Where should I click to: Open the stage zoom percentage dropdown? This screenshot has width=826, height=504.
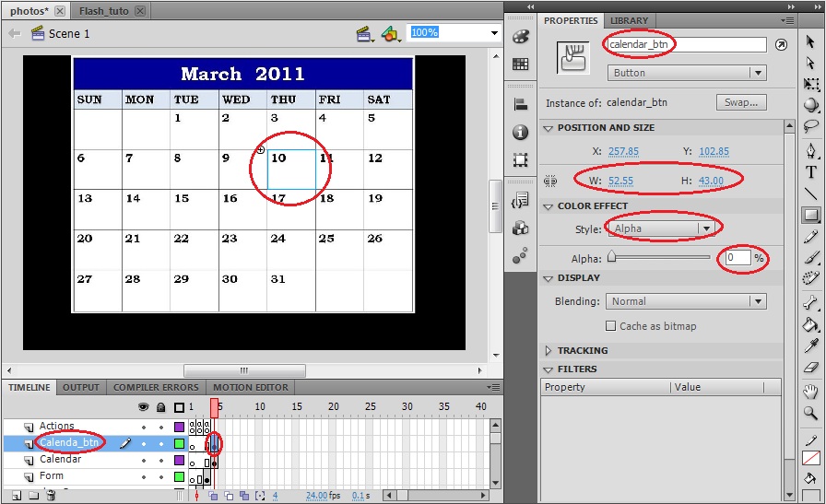coord(494,32)
